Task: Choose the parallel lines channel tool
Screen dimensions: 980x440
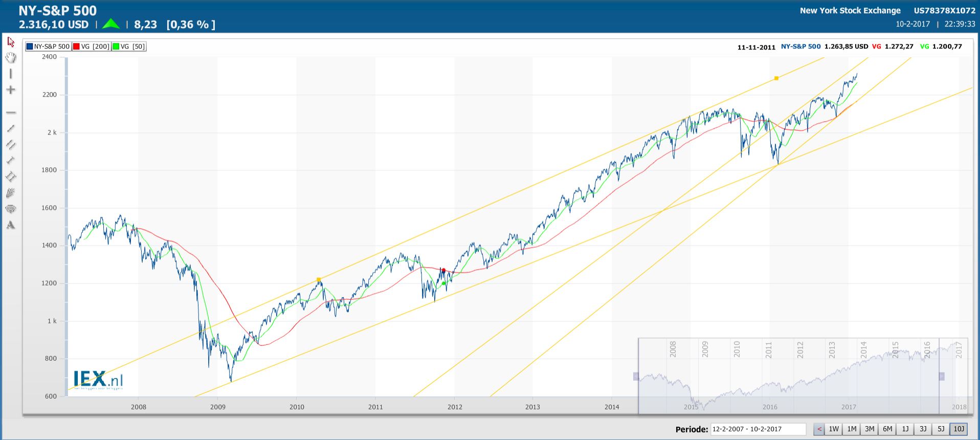Action: click(11, 145)
